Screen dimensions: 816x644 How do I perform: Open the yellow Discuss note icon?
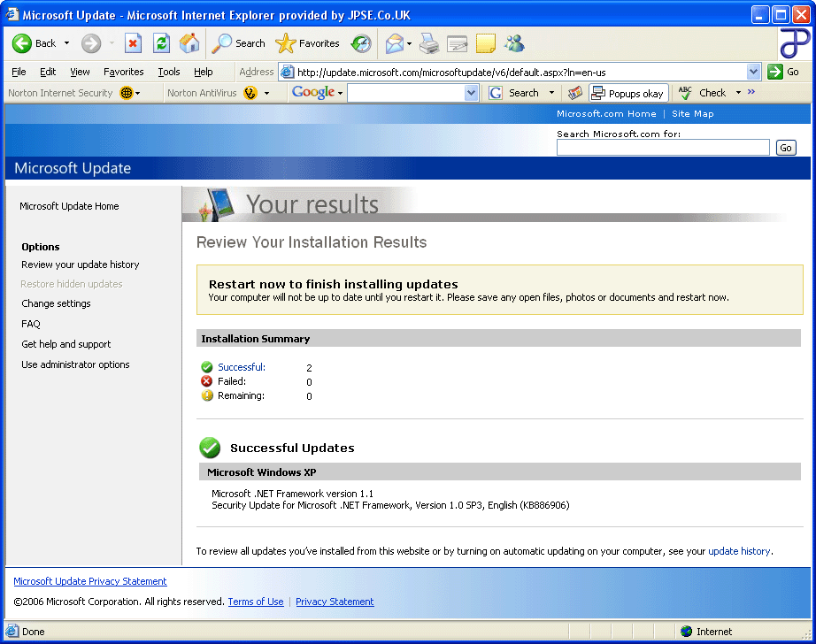[x=485, y=43]
